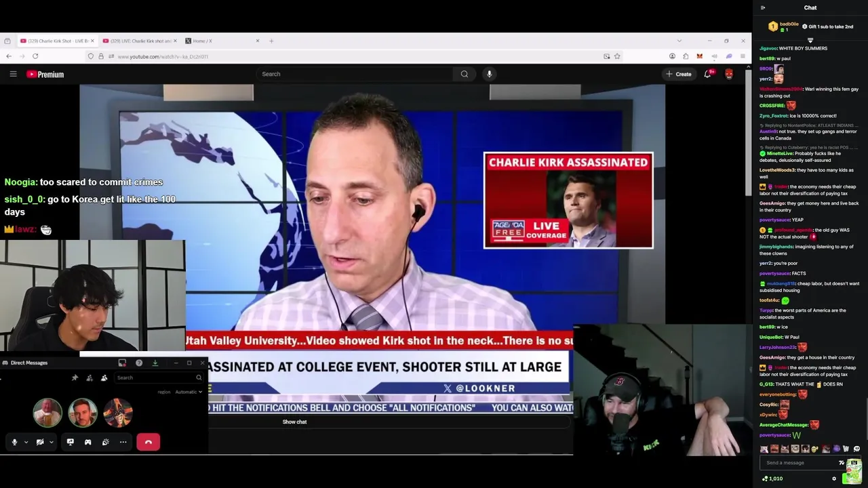Expand the gift leaderboard chevron
The width and height of the screenshot is (868, 488).
[810, 40]
